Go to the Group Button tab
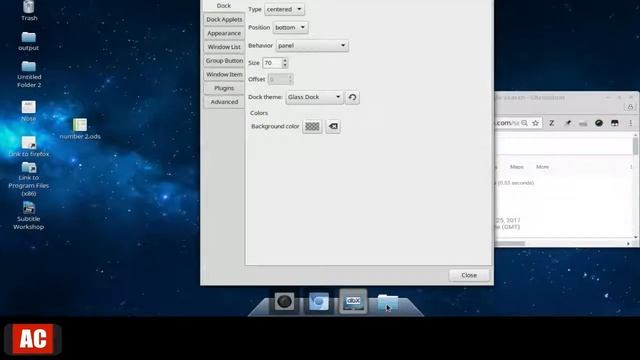This screenshot has width=640, height=360. point(224,60)
